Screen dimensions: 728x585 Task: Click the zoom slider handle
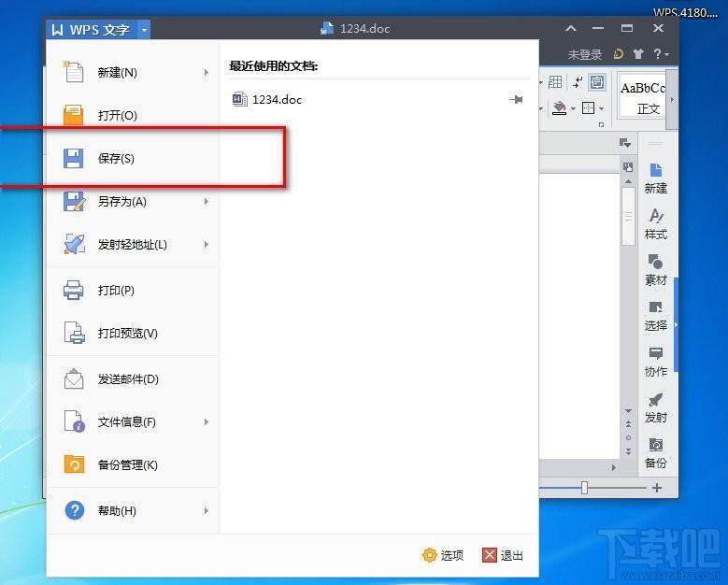click(x=584, y=488)
